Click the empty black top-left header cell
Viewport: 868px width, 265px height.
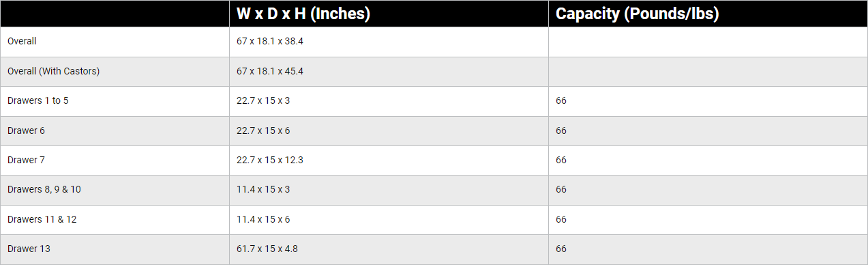click(115, 14)
